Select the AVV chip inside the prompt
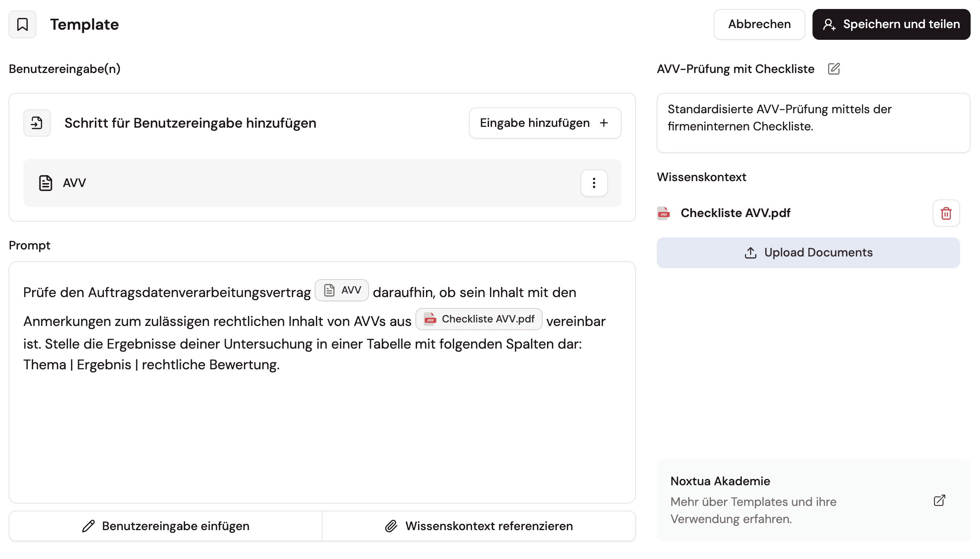The image size is (980, 559). point(342,290)
